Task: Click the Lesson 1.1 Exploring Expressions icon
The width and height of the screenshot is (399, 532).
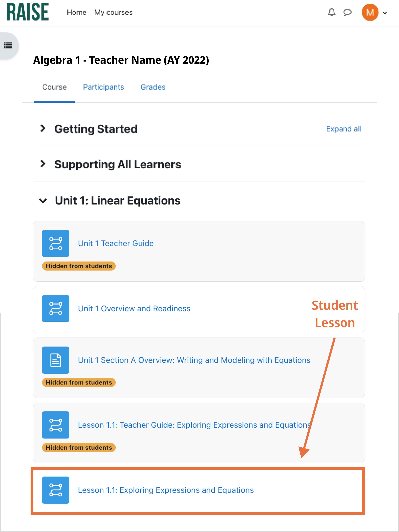Action: [x=56, y=490]
